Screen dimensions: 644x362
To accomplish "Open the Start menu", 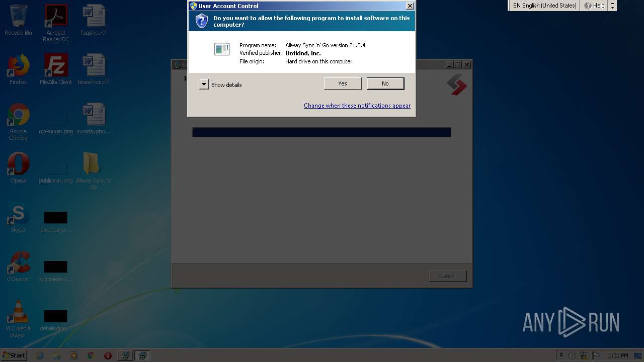I will coord(14,355).
